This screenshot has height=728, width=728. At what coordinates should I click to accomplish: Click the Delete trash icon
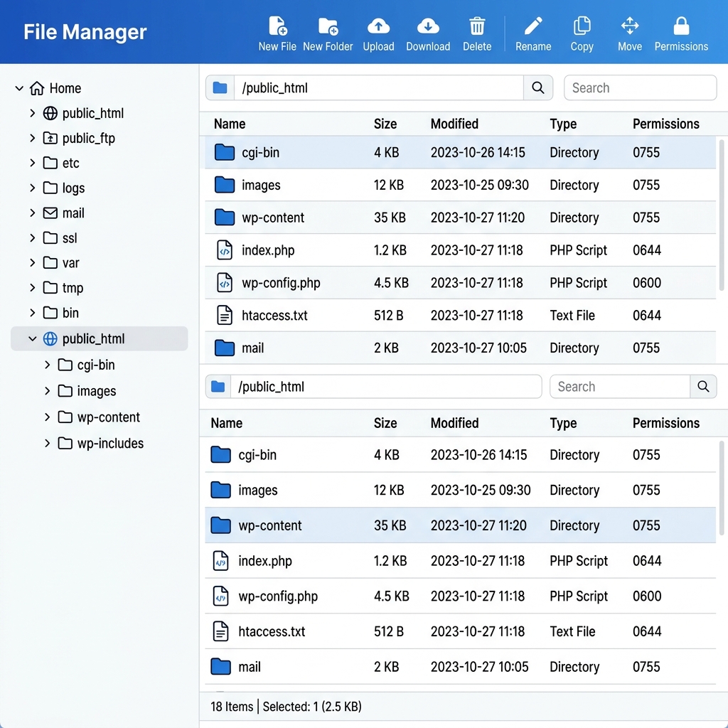pyautogui.click(x=477, y=26)
